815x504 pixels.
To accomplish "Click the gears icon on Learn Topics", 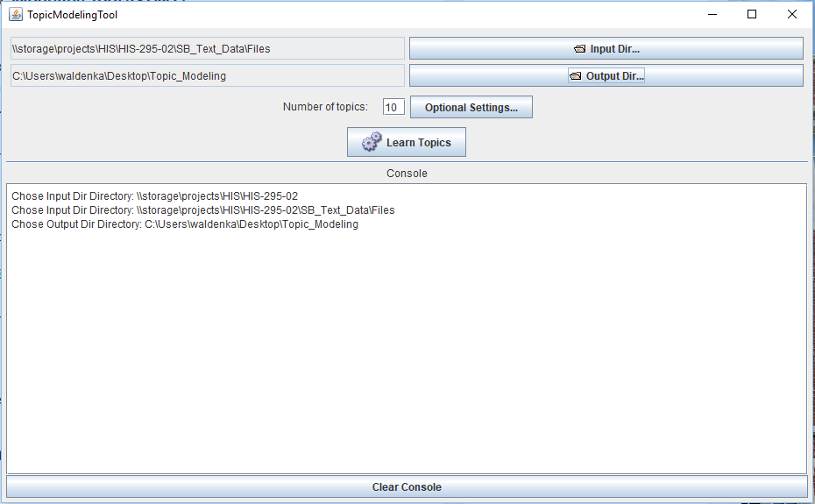I will (x=372, y=141).
